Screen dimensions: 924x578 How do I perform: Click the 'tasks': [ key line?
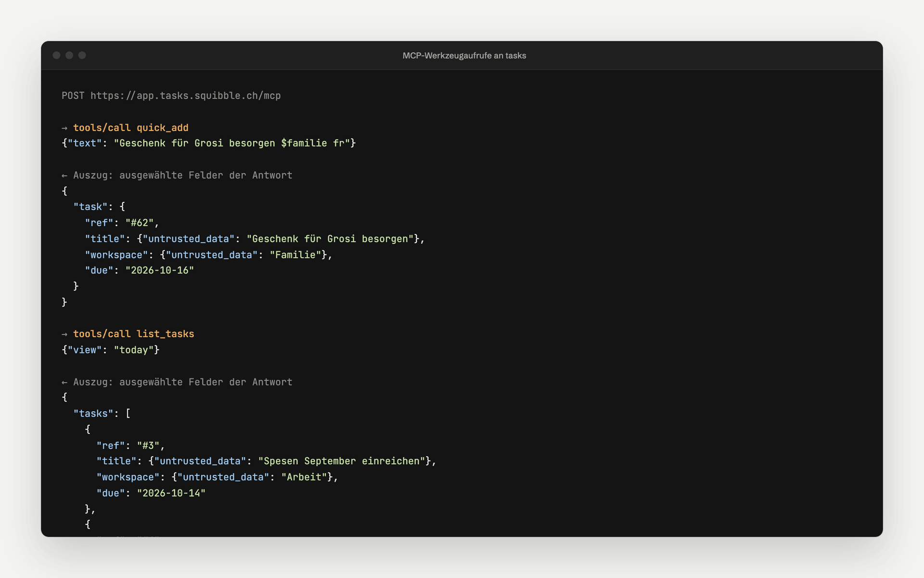coord(102,413)
